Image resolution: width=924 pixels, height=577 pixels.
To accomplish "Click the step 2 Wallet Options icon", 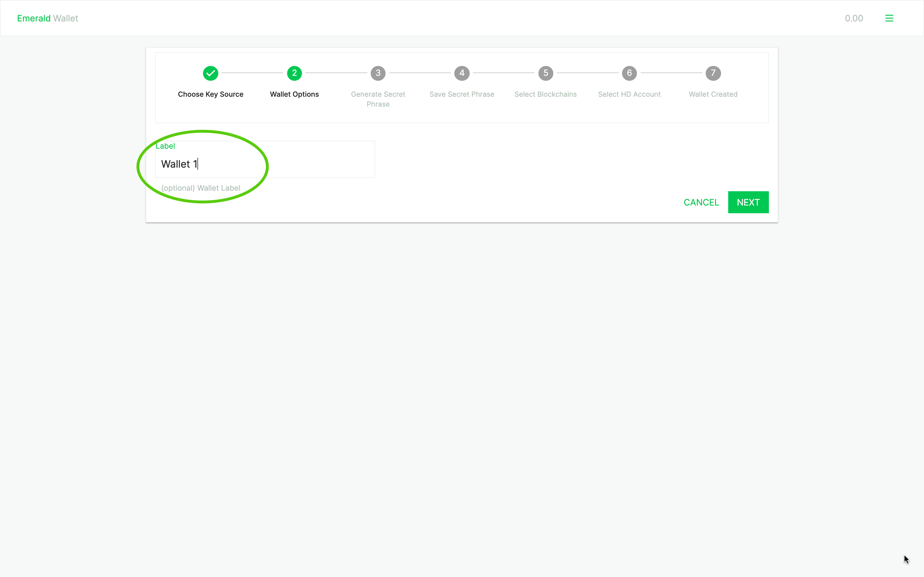I will [294, 73].
